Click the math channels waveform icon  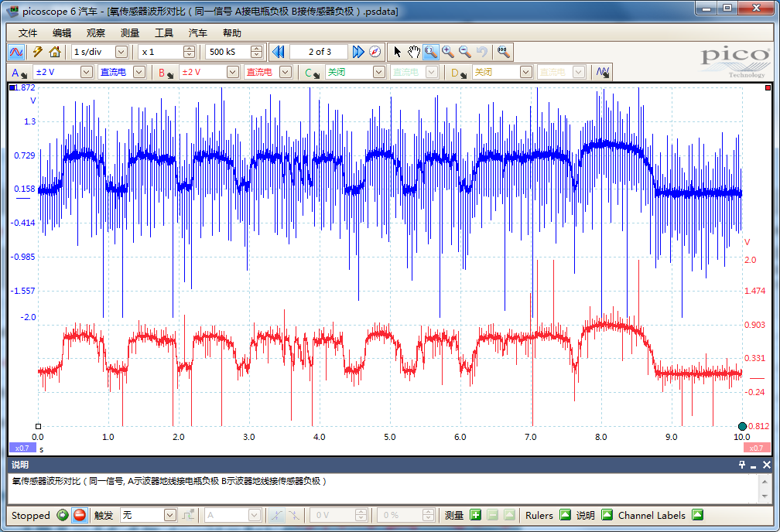pos(603,73)
